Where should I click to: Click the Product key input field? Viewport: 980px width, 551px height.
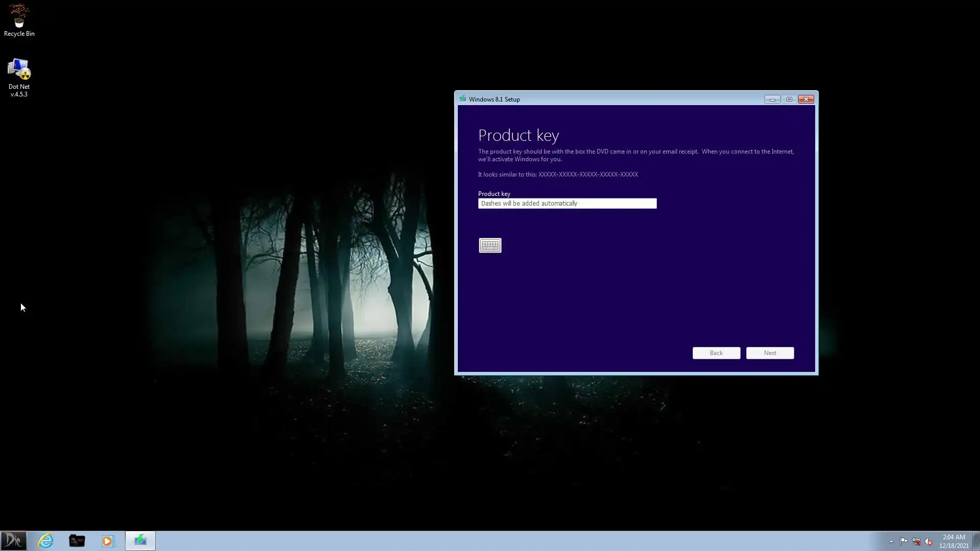click(x=567, y=204)
